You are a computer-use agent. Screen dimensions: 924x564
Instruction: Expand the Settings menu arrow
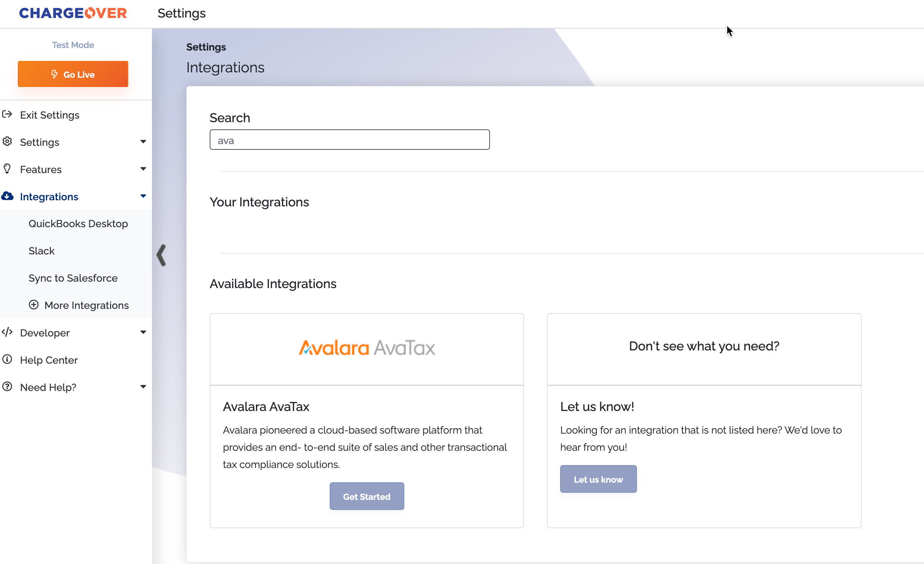coord(143,142)
